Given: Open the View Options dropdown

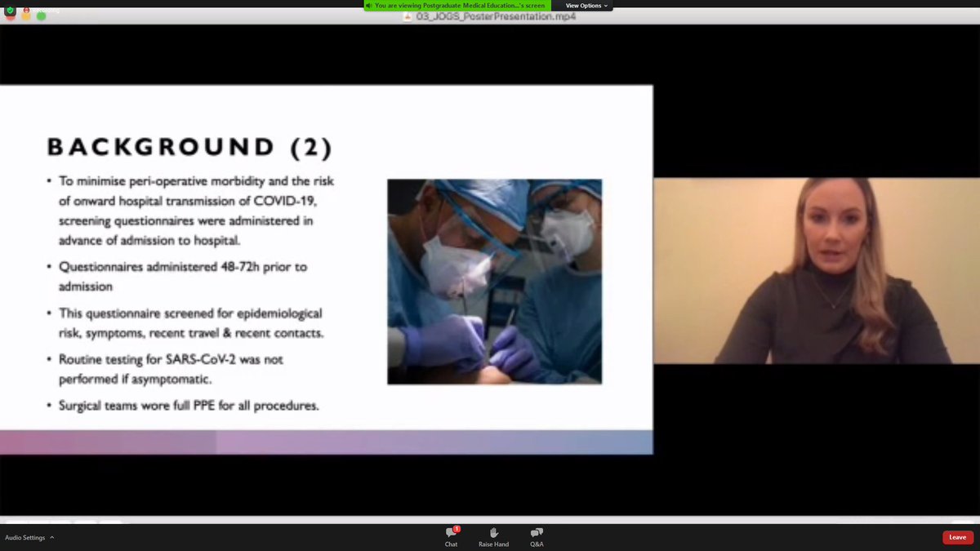Looking at the screenshot, I should pyautogui.click(x=586, y=6).
